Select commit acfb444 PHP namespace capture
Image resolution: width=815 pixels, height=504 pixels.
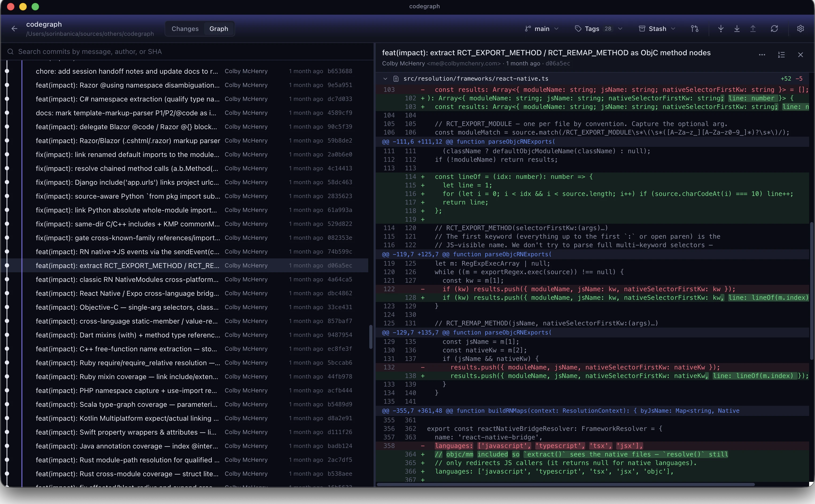[184, 391]
